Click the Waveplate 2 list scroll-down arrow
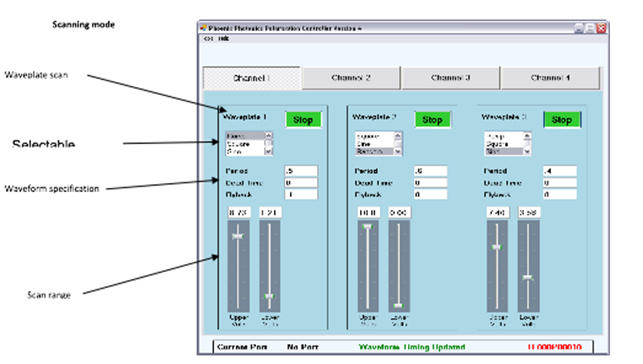Image resolution: width=643 pixels, height=364 pixels. 398,152
